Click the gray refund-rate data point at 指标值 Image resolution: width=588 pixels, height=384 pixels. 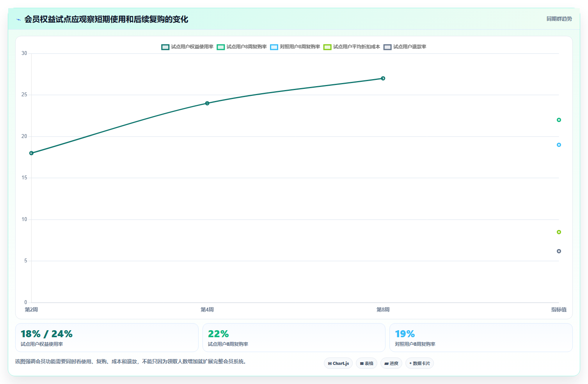point(559,251)
